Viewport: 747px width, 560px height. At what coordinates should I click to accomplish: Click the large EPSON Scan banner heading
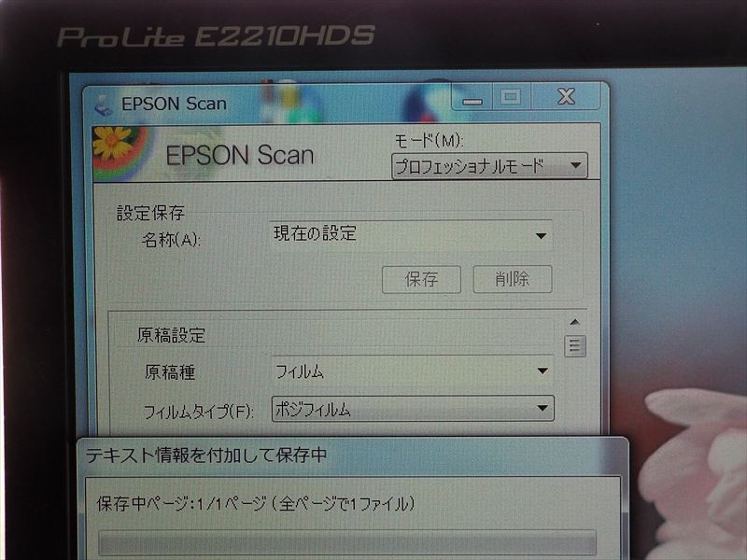coord(240,155)
